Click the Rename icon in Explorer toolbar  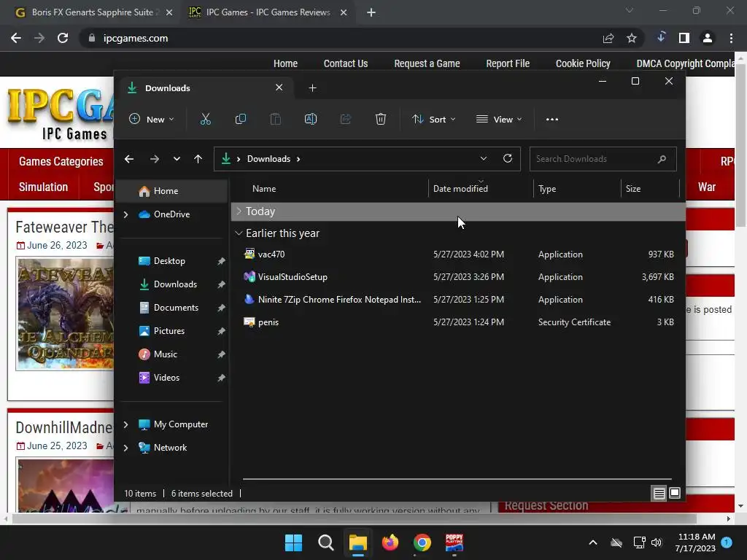coord(311,119)
